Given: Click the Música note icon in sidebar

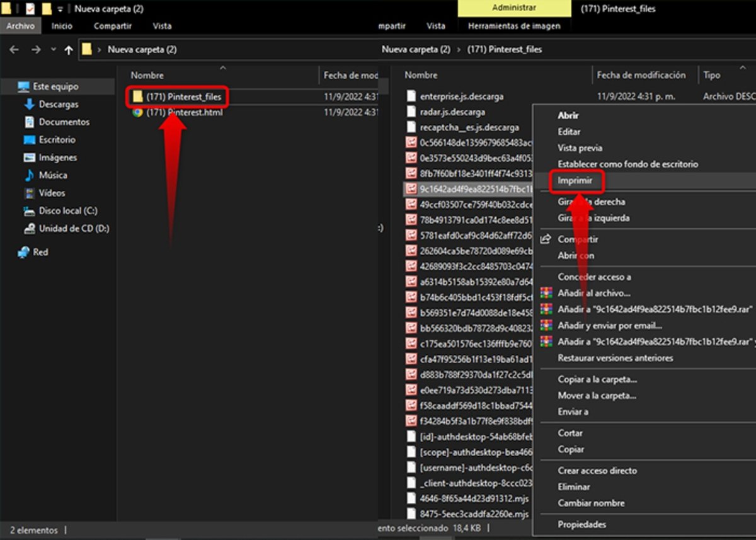Looking at the screenshot, I should [x=29, y=175].
